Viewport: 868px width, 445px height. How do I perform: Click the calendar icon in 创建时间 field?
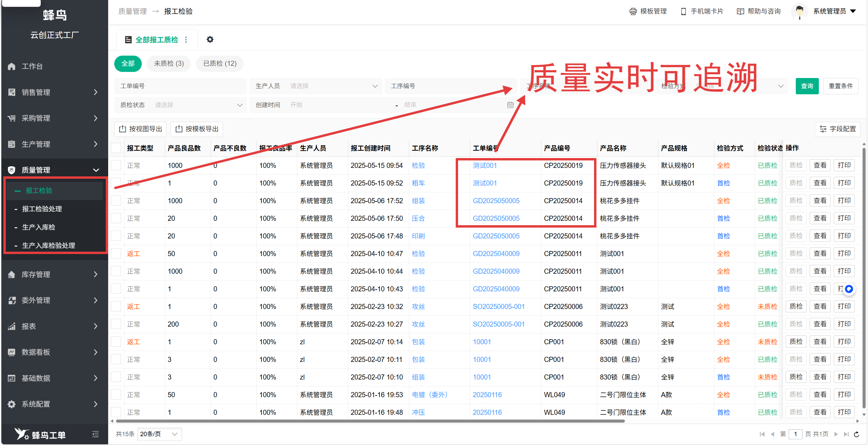tap(510, 105)
